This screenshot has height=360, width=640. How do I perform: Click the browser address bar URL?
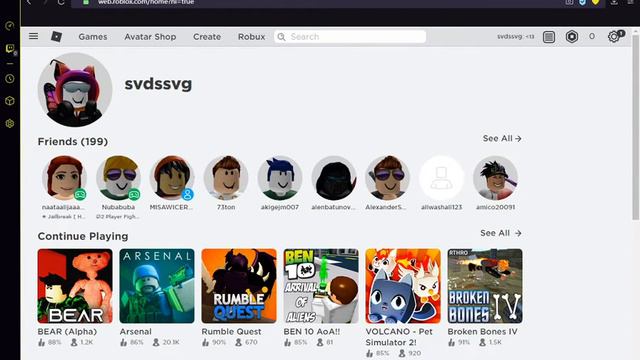[x=146, y=2]
